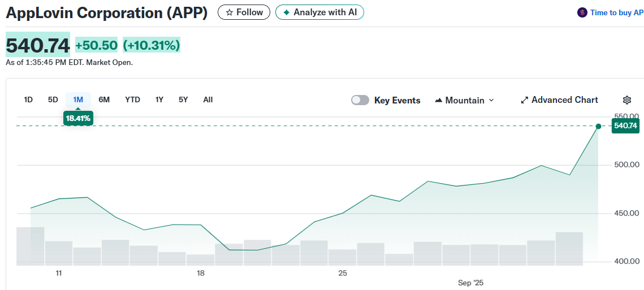Switch to YTD range
This screenshot has width=644, height=290.
133,100
